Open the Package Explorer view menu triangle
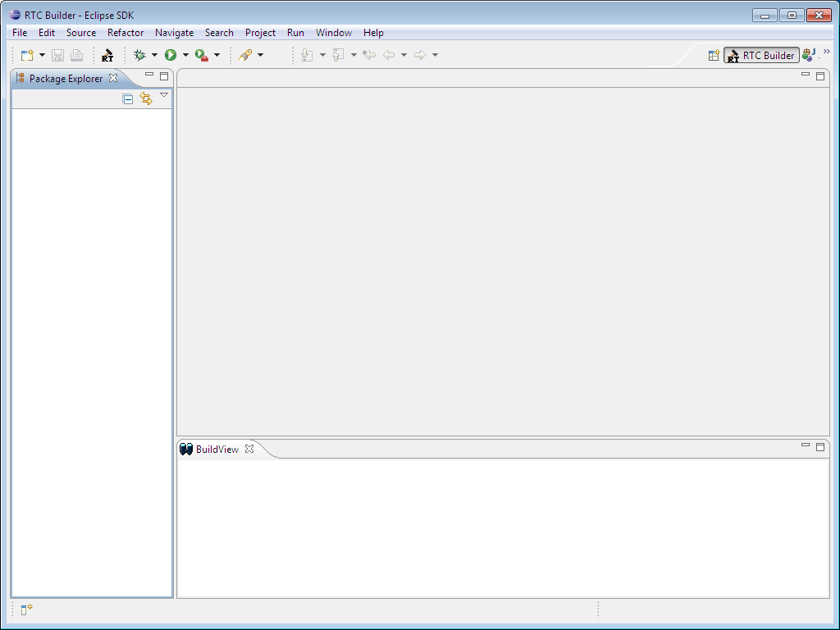Viewport: 840px width, 630px height. tap(164, 95)
